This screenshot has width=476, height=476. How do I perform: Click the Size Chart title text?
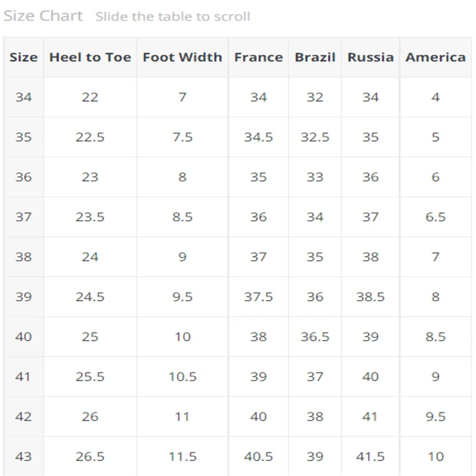click(43, 16)
